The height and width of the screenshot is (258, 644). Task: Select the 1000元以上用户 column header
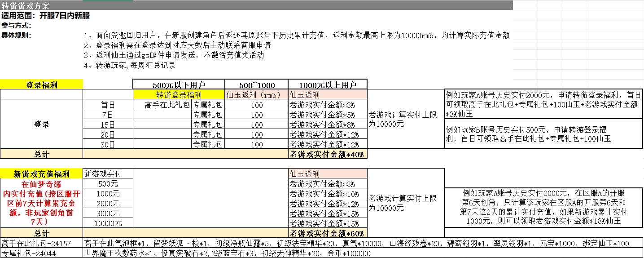[x=328, y=85]
